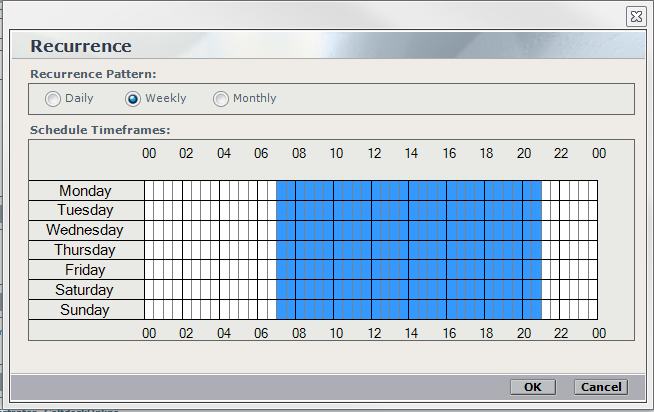The height and width of the screenshot is (412, 654).
Task: Pick the Friday row label
Action: click(86, 271)
